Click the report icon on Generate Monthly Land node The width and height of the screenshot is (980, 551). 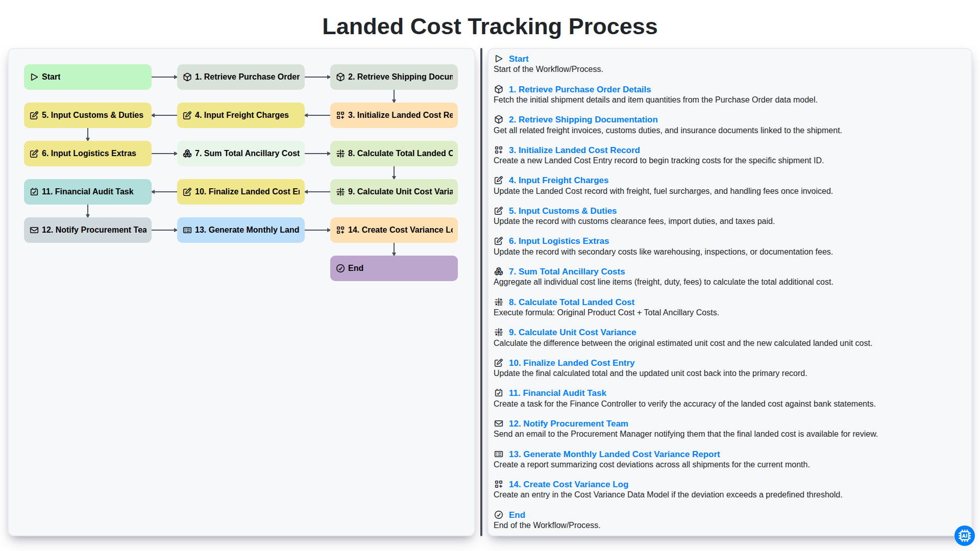[x=187, y=230]
